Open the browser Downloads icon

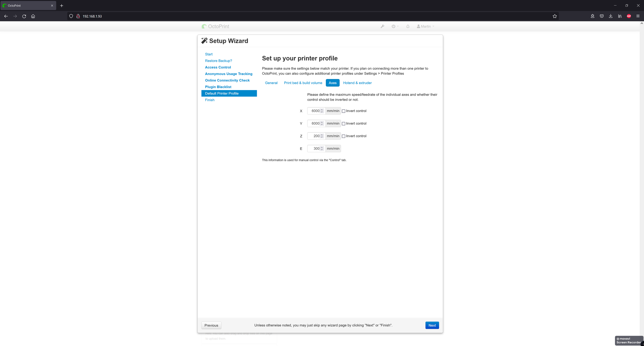click(610, 16)
